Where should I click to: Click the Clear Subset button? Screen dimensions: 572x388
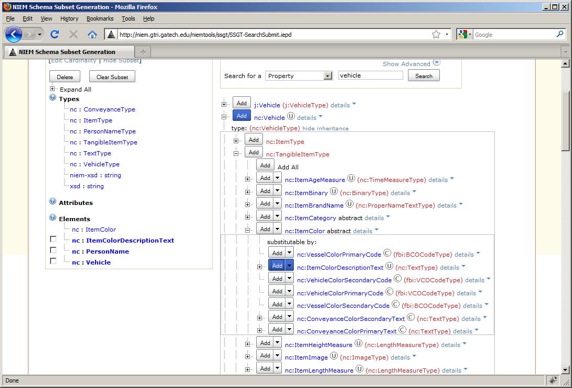click(112, 77)
